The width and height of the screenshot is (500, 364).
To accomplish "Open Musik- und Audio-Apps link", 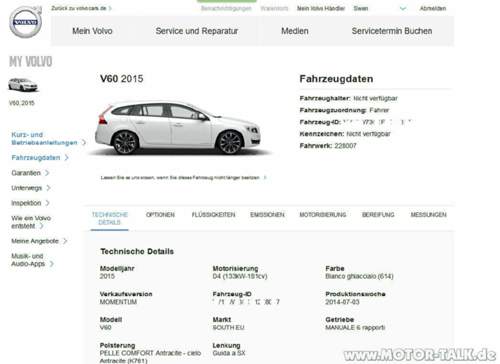I will tap(28, 260).
